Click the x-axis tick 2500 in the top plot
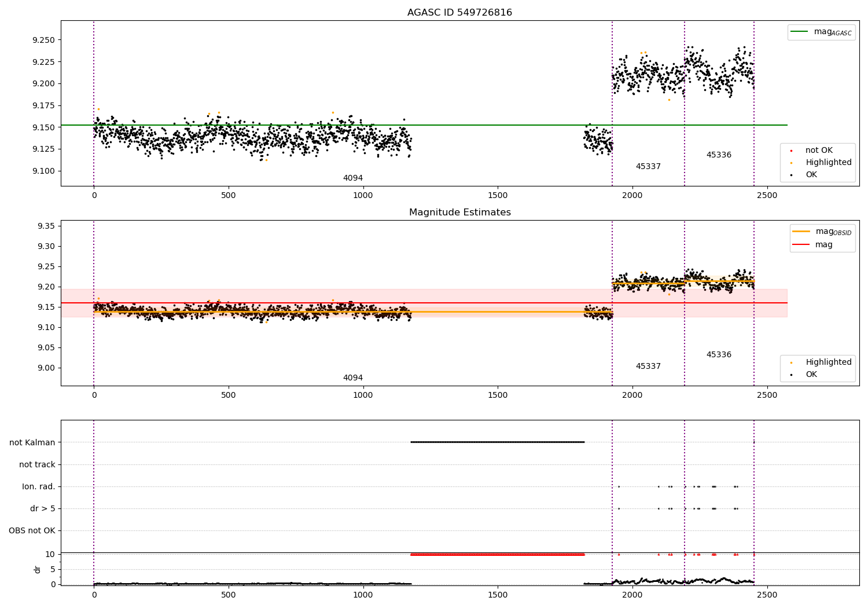 pos(767,196)
